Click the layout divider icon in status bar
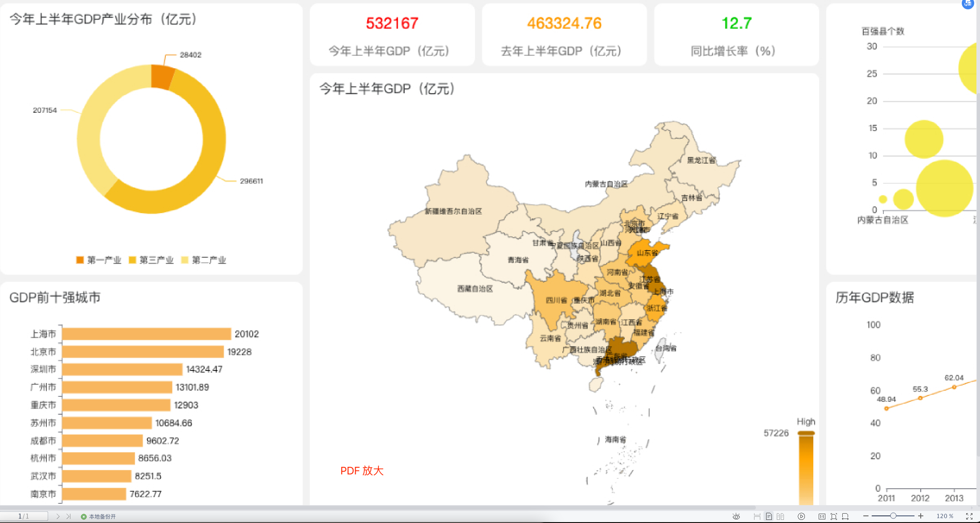The height and width of the screenshot is (523, 980). (x=757, y=516)
